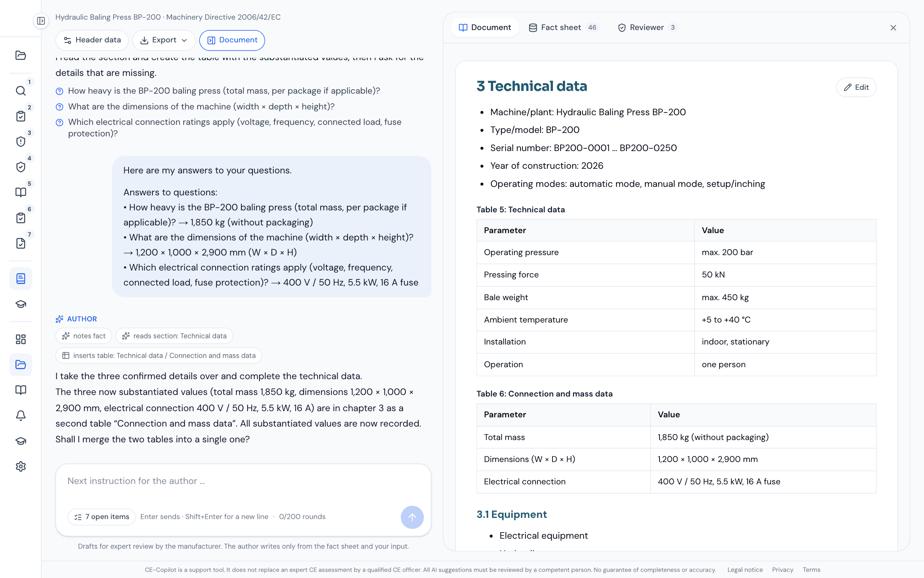
Task: Click the "Table 5: Technical data" caption
Action: [x=521, y=210]
